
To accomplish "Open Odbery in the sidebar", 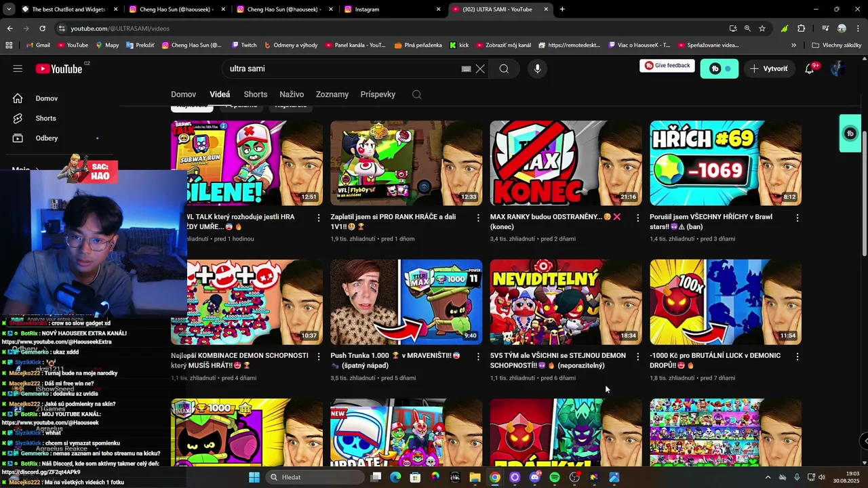I will [46, 138].
